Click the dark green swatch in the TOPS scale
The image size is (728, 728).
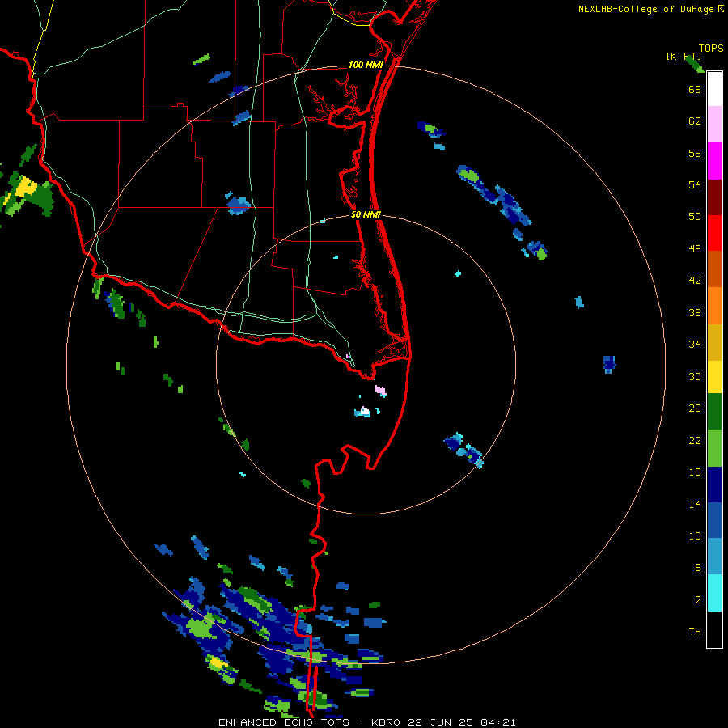coord(714,412)
